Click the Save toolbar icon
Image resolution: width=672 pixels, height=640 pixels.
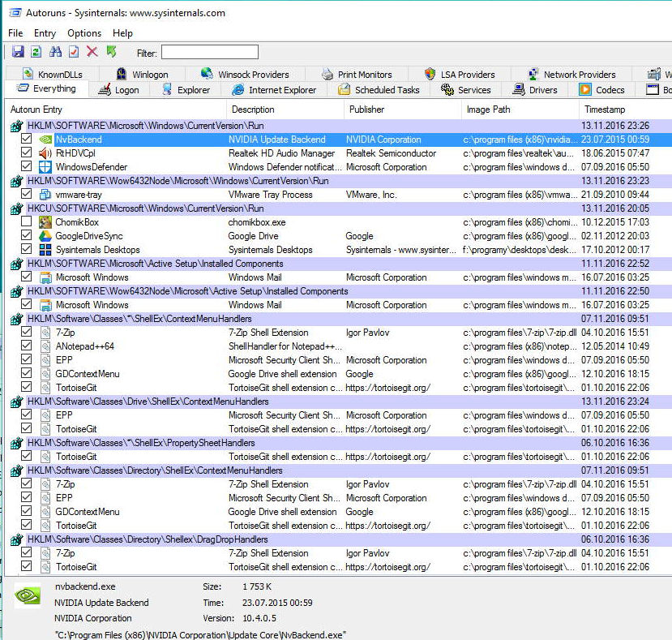point(17,52)
